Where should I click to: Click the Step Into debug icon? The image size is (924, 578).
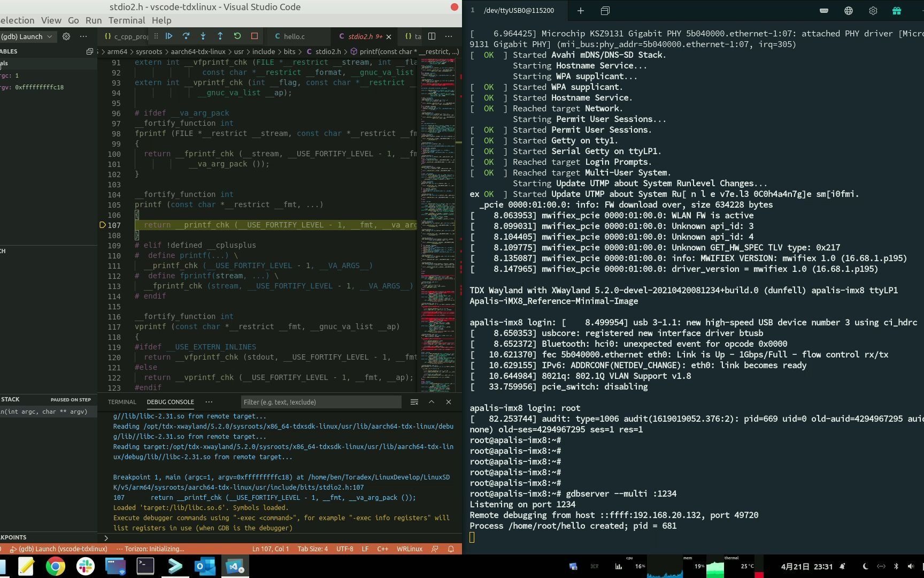click(x=203, y=36)
